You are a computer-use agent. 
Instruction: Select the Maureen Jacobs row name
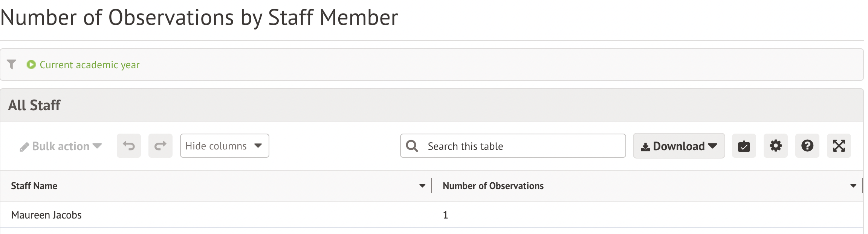point(46,215)
